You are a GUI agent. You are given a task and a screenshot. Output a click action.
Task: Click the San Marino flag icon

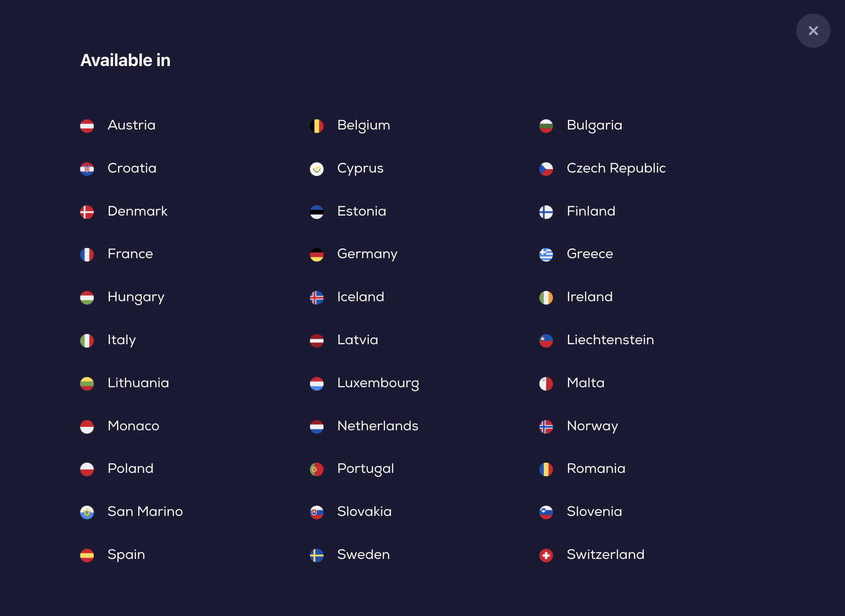87,512
